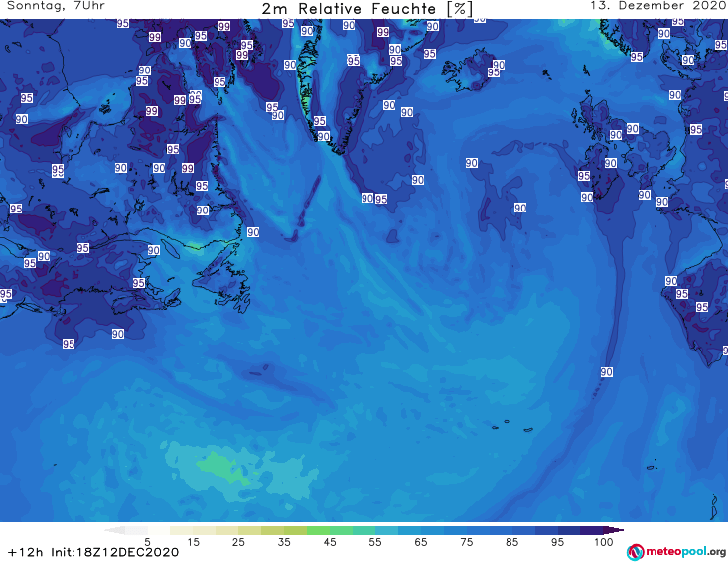This screenshot has height=562, width=728.
Task: Click the '100' label at the legend end
Action: point(604,541)
